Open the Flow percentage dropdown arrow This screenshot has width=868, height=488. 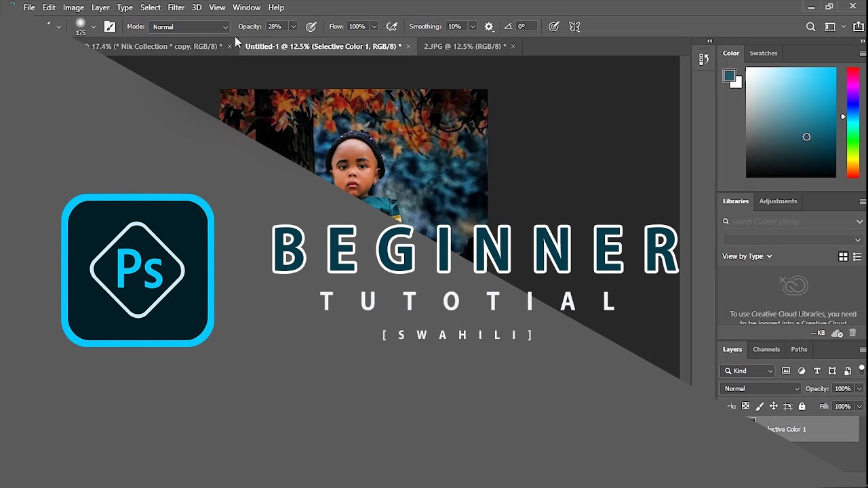coord(374,26)
